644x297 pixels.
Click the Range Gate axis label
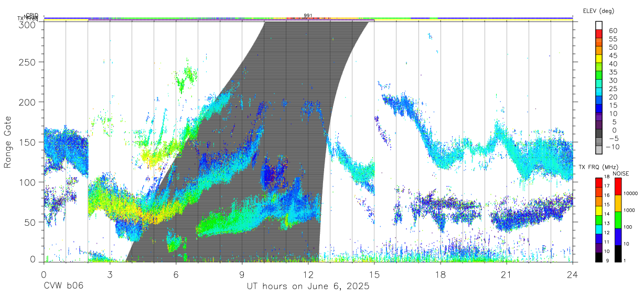8,141
